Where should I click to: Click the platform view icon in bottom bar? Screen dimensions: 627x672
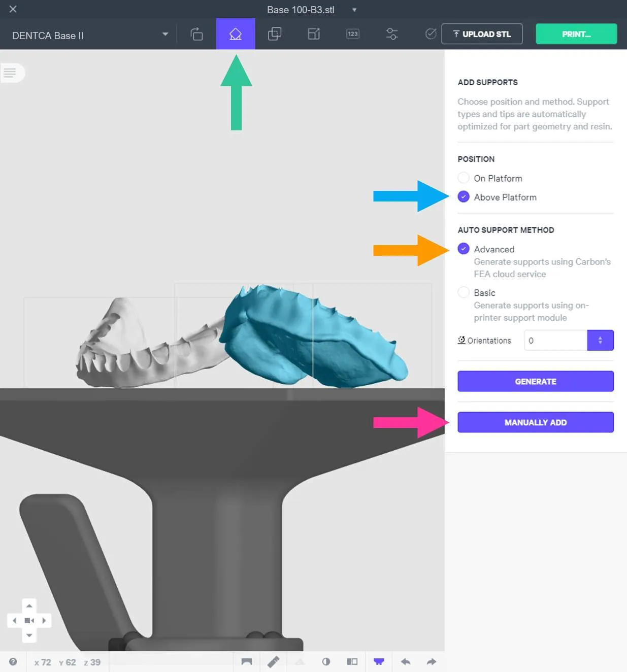pyautogui.click(x=247, y=662)
